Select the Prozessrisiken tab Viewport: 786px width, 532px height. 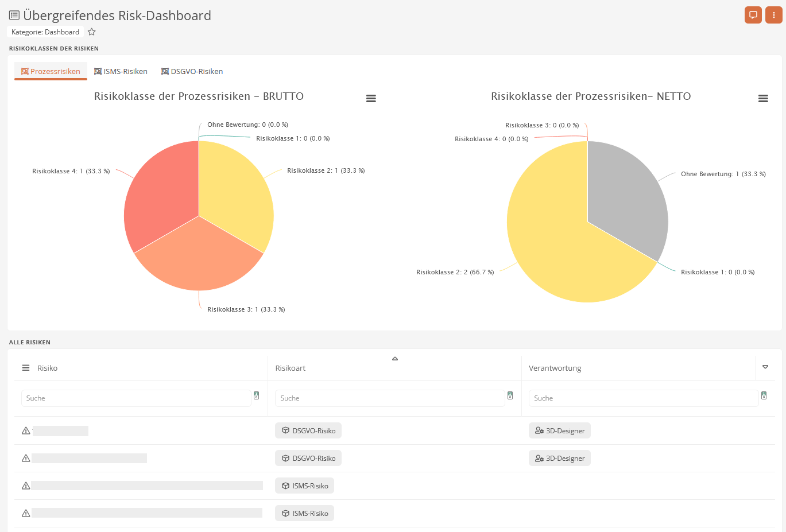[51, 71]
